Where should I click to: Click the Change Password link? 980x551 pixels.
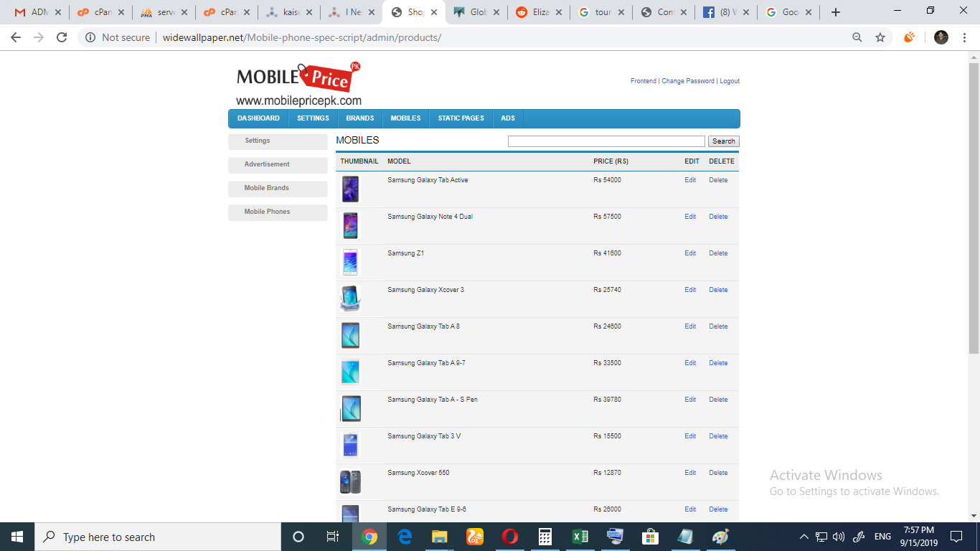688,81
